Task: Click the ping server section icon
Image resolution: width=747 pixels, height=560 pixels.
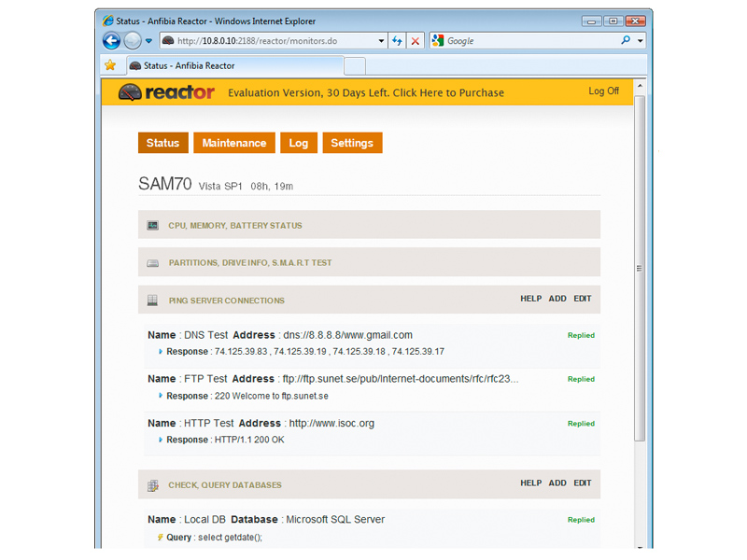Action: pos(152,300)
